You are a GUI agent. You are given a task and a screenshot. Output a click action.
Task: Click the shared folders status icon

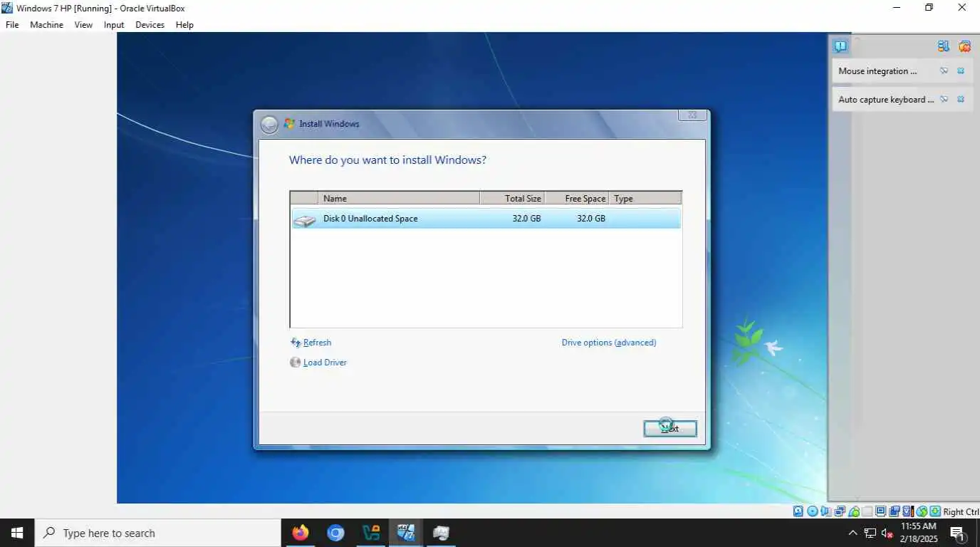point(867,511)
